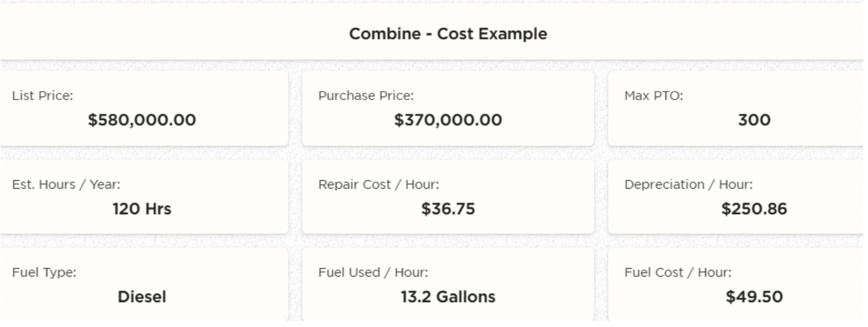This screenshot has width=868, height=327.
Task: Select the Depreciation / Hour label
Action: (x=689, y=184)
